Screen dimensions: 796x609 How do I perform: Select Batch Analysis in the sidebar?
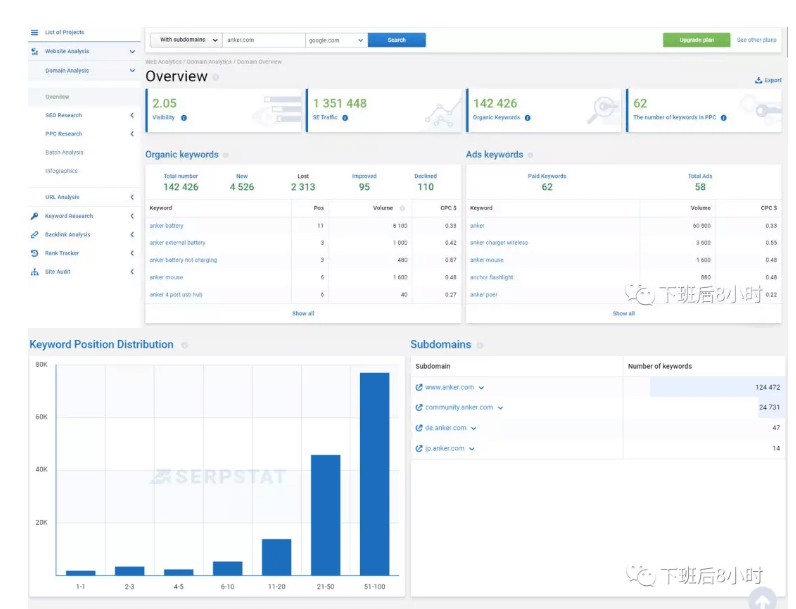point(64,153)
